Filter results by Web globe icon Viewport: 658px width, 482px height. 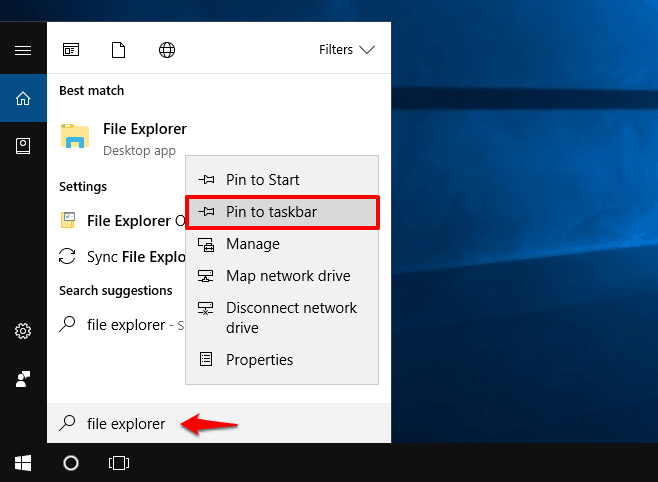pos(167,50)
